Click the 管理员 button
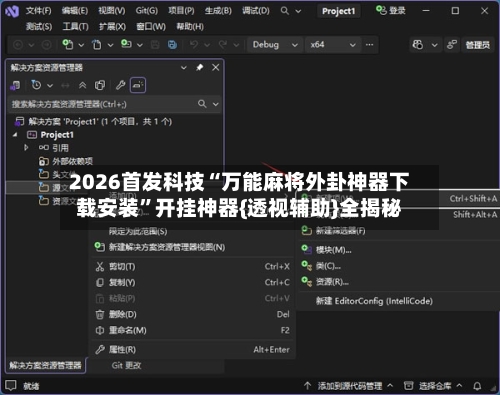Image resolution: width=500 pixels, height=395 pixels. [x=478, y=45]
